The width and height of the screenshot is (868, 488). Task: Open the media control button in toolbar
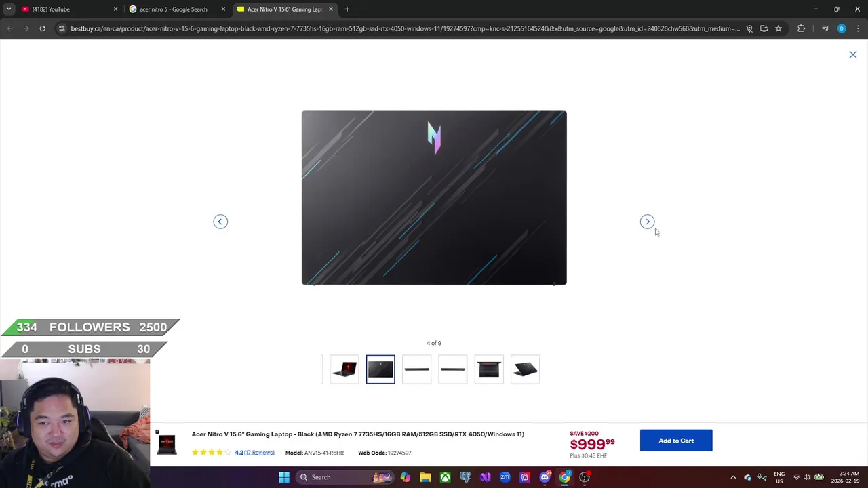825,28
